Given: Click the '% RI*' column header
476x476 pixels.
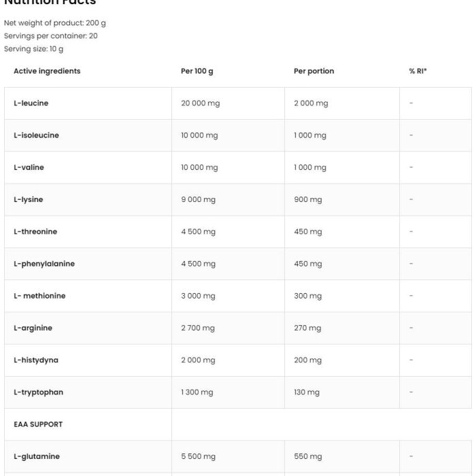Looking at the screenshot, I should point(418,71).
